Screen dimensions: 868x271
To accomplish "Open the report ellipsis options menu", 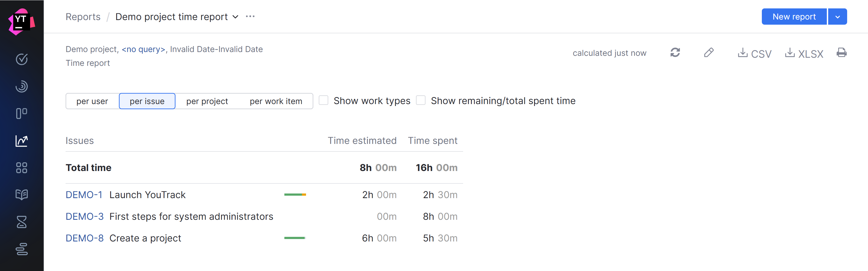I will point(250,17).
